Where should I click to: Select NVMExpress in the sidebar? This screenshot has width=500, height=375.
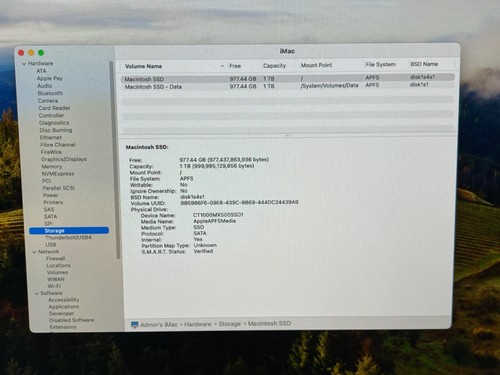pyautogui.click(x=58, y=174)
